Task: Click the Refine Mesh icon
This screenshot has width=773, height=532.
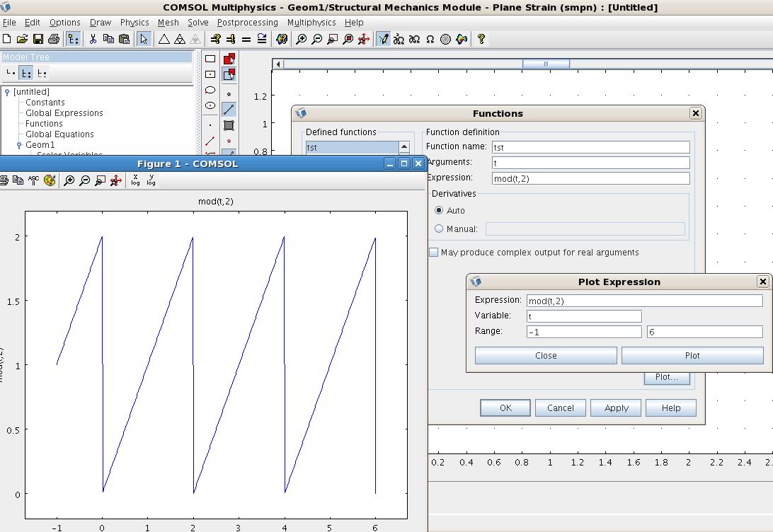Action: coord(180,39)
